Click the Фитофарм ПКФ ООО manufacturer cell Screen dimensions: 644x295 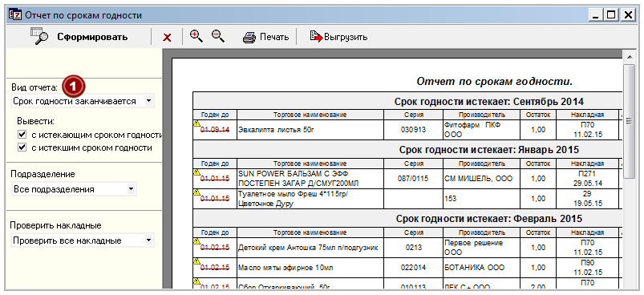click(x=481, y=130)
